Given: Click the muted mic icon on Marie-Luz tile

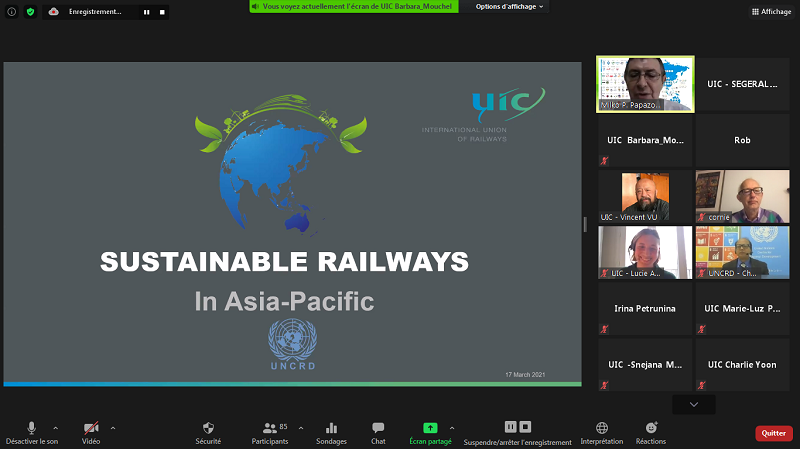Looking at the screenshot, I should (x=702, y=329).
